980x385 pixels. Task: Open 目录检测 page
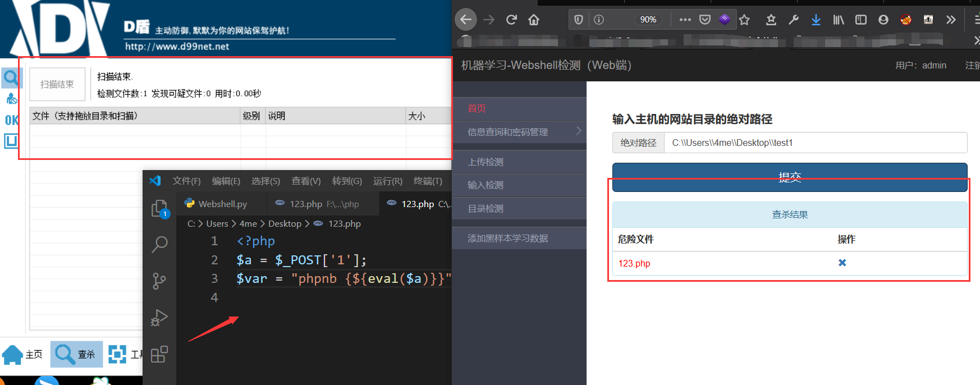coord(519,208)
